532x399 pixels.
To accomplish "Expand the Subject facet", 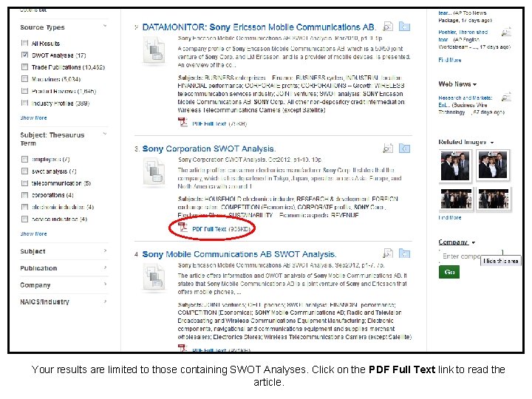I will point(105,250).
